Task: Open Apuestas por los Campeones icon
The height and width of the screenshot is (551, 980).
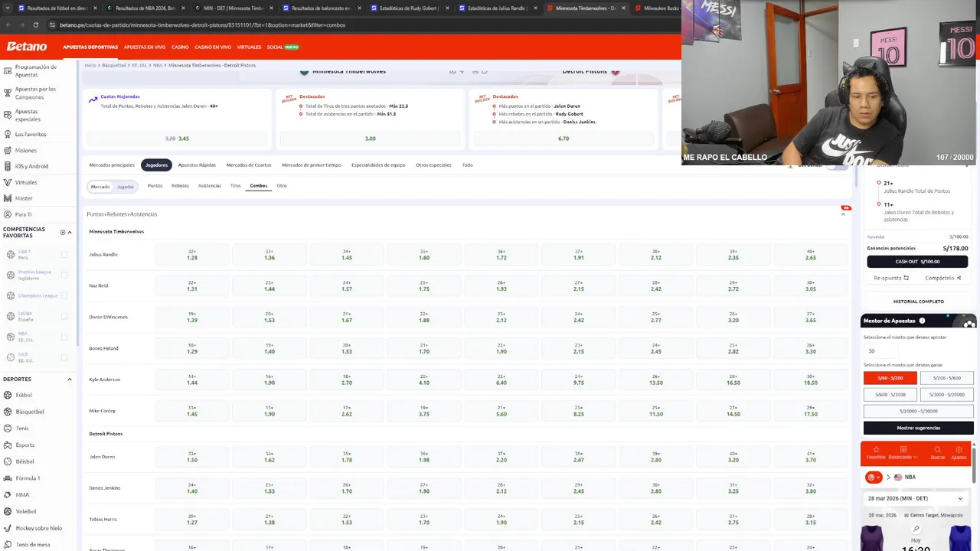Action: (x=7, y=93)
